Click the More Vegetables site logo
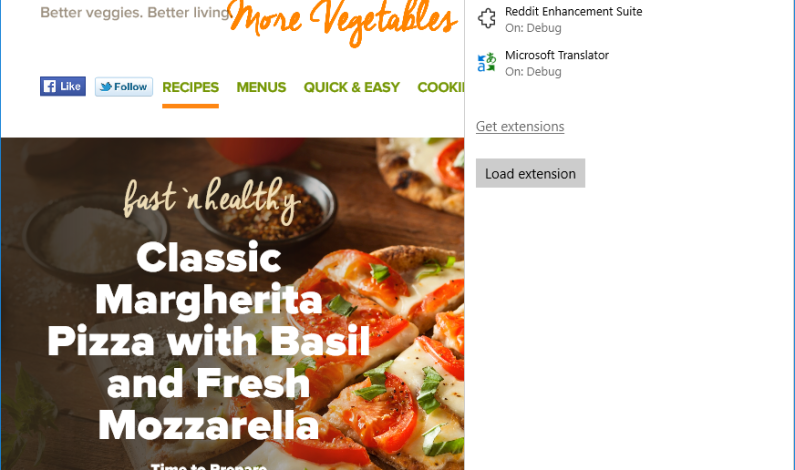Image resolution: width=795 pixels, height=470 pixels. pyautogui.click(x=343, y=20)
